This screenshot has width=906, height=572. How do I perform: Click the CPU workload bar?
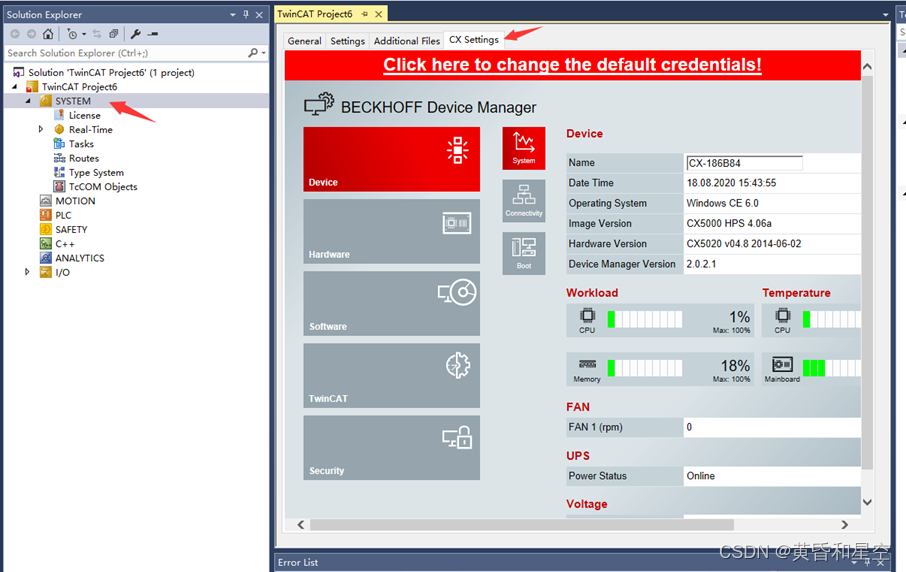(x=645, y=320)
